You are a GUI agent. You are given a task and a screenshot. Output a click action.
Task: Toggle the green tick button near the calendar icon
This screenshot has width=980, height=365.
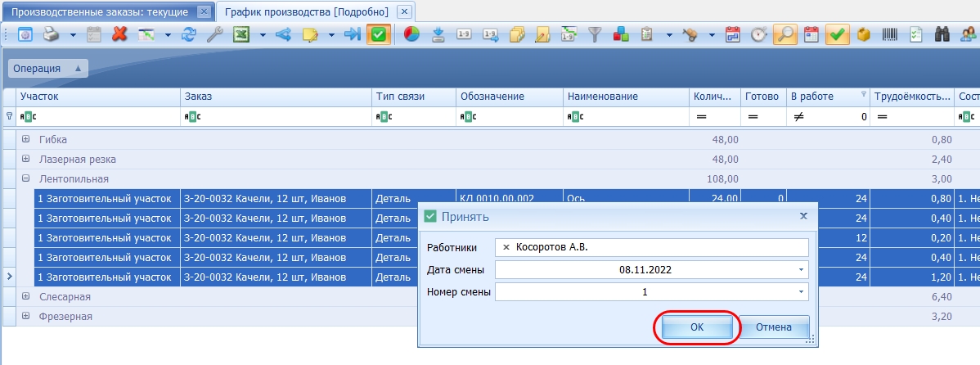838,34
